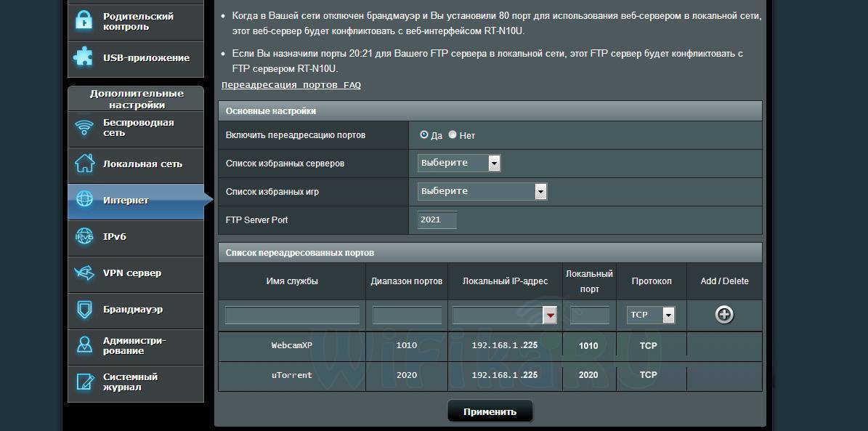The height and width of the screenshot is (431, 868).
Task: Open the favorite servers list dropdown
Action: 459,163
